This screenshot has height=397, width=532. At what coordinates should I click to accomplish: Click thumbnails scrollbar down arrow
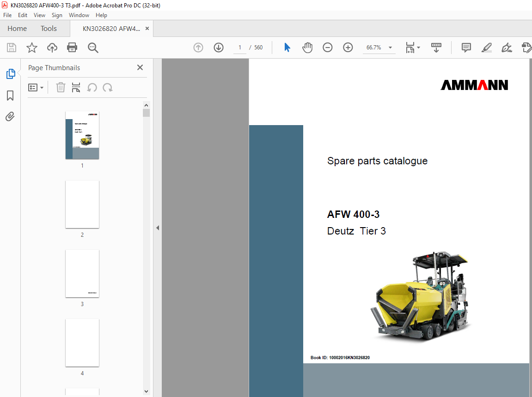pyautogui.click(x=146, y=391)
